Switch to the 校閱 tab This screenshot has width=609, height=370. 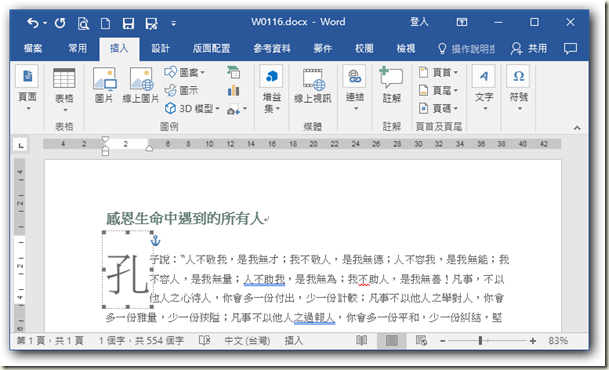[364, 49]
